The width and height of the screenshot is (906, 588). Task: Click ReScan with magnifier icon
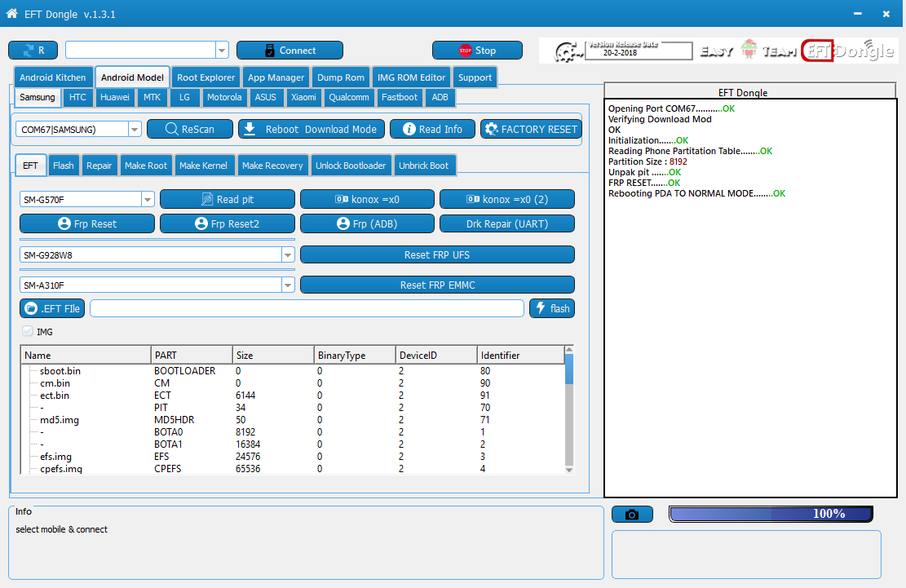click(x=190, y=129)
